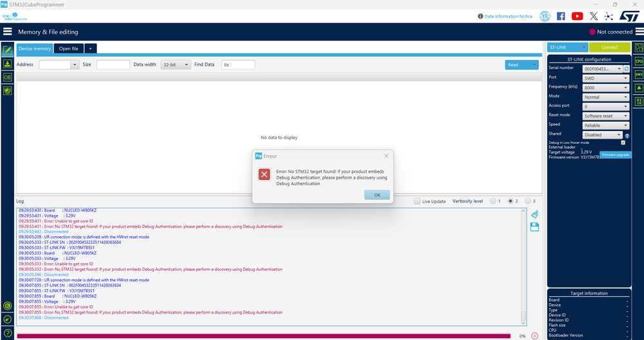Screen dimensions: 644x340
Task: Refresh the ST-LINK serial number list
Action: tap(627, 69)
